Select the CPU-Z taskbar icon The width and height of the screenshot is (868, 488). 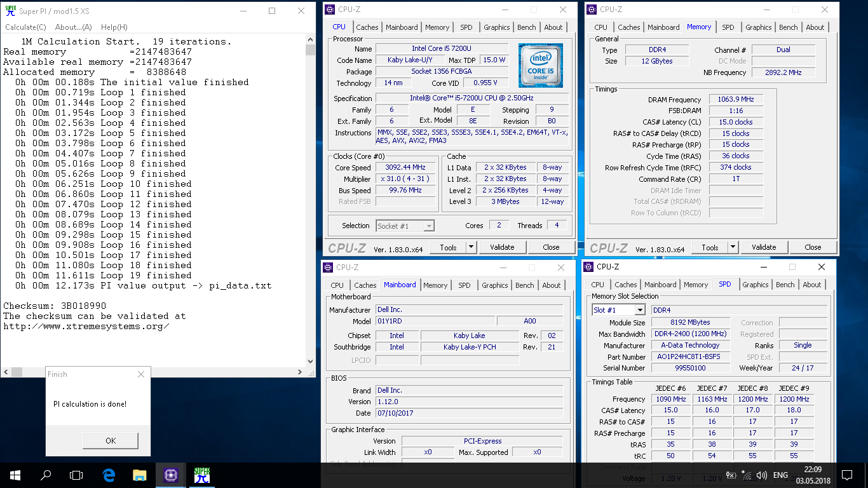pos(170,475)
